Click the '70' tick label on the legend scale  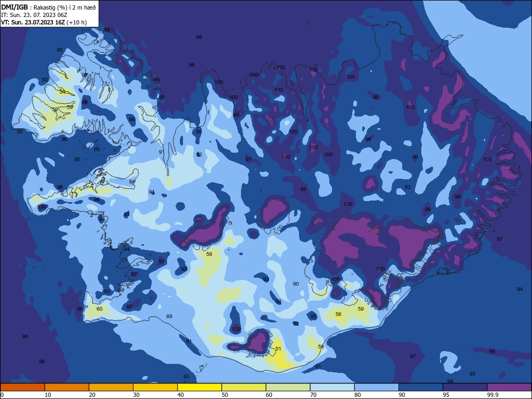click(313, 395)
